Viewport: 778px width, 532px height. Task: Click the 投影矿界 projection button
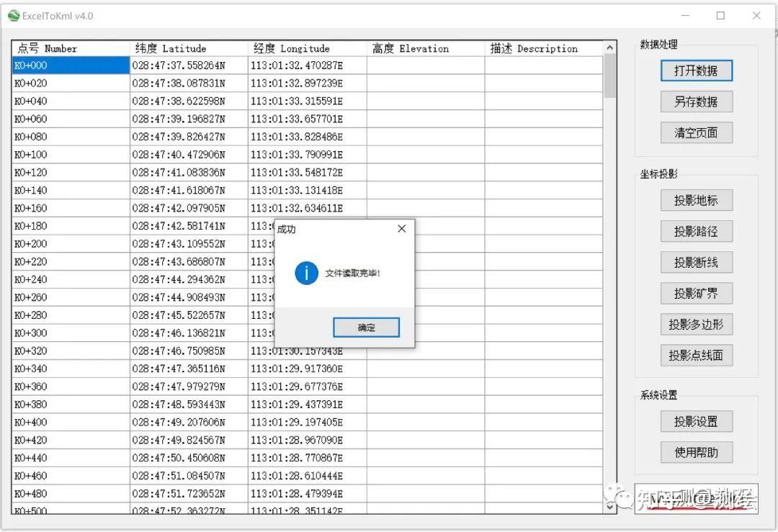(696, 293)
